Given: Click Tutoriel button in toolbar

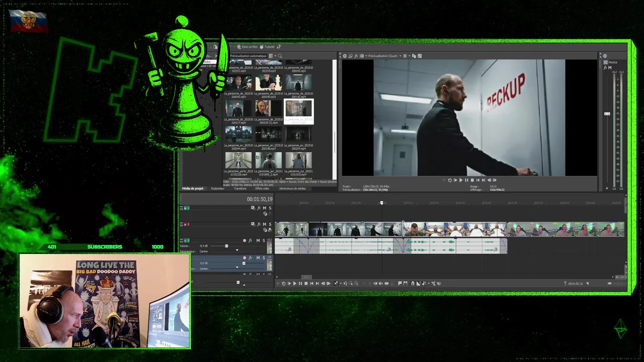Looking at the screenshot, I should [x=267, y=47].
